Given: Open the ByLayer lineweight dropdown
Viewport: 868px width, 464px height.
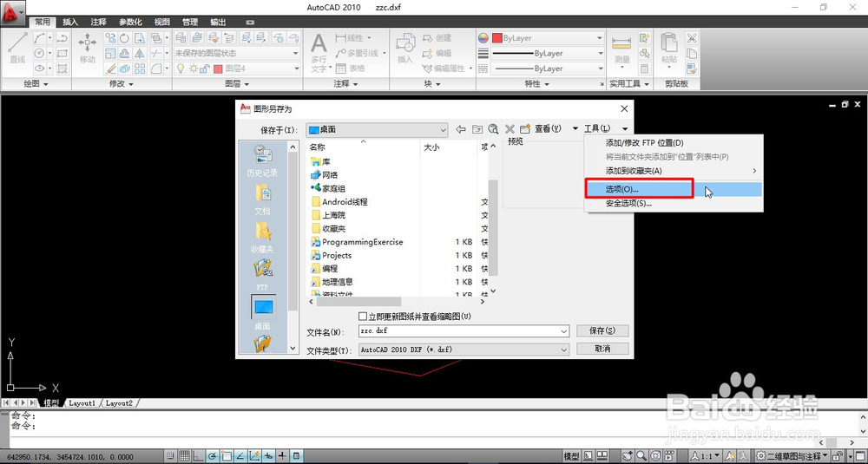Looking at the screenshot, I should click(x=546, y=53).
